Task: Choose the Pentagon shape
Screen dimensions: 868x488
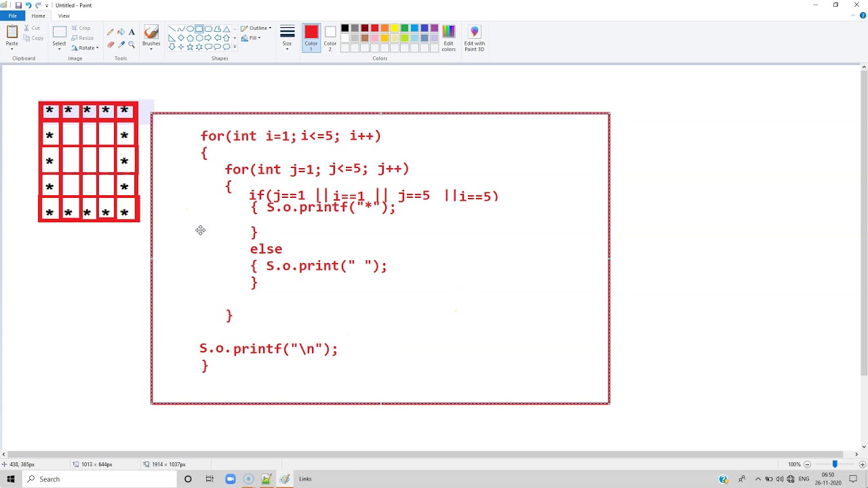Action: click(x=190, y=38)
